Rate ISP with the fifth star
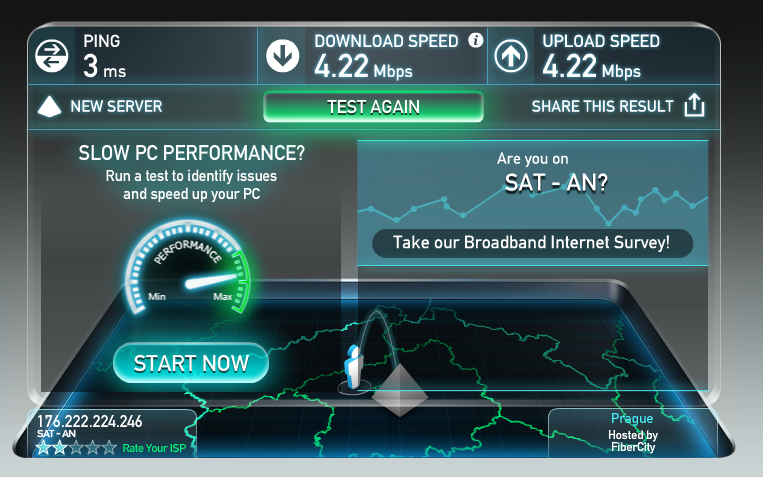Viewport: 763px width, 477px height. pos(109,447)
